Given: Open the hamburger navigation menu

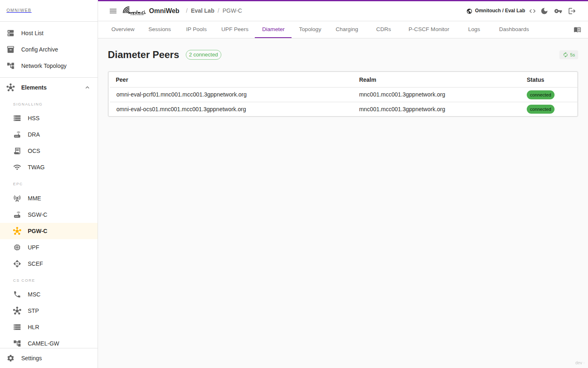Looking at the screenshot, I should tap(113, 11).
